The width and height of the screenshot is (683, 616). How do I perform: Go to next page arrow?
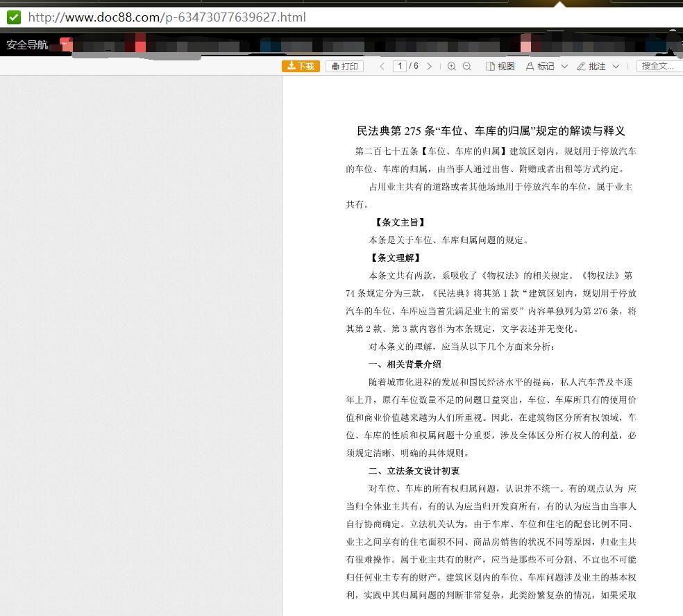click(429, 66)
